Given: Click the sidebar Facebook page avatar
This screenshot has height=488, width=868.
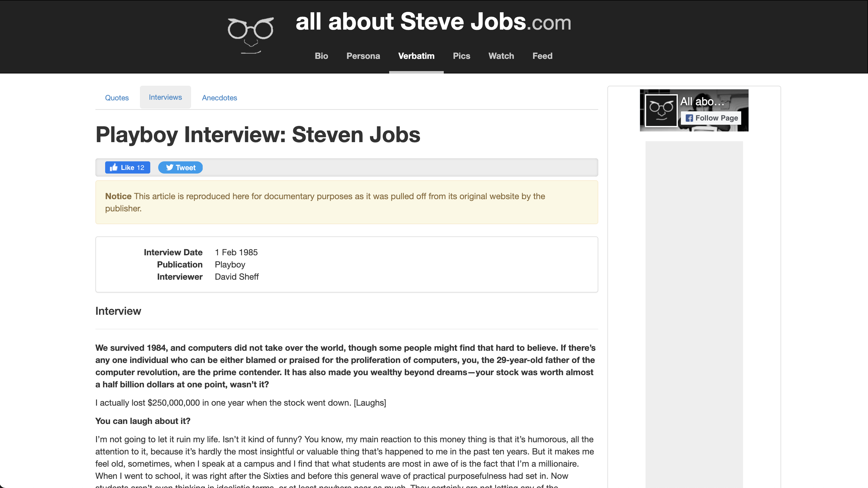Looking at the screenshot, I should pos(661,110).
